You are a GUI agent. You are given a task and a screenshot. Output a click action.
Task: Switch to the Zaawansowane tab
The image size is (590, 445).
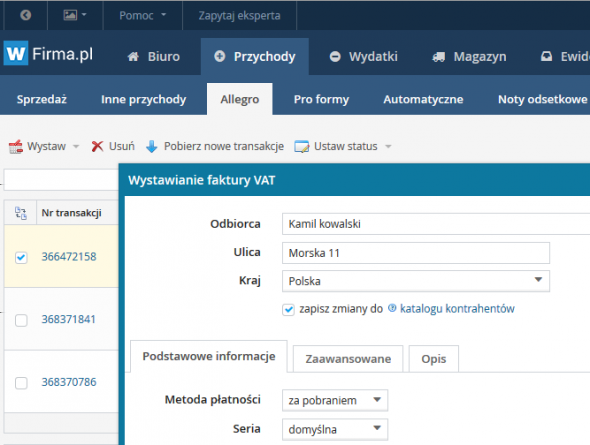tap(348, 359)
